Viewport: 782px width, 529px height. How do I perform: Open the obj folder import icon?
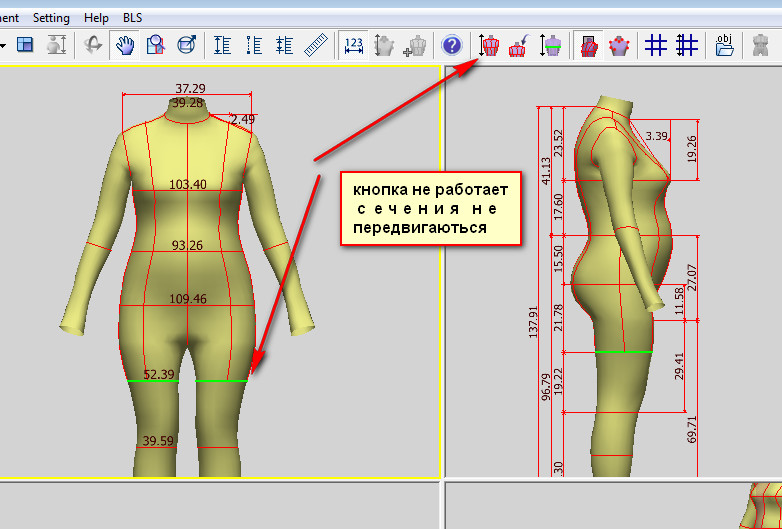click(725, 45)
